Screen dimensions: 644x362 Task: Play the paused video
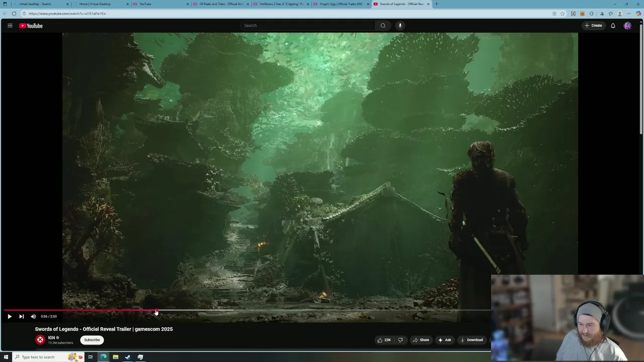pyautogui.click(x=9, y=316)
